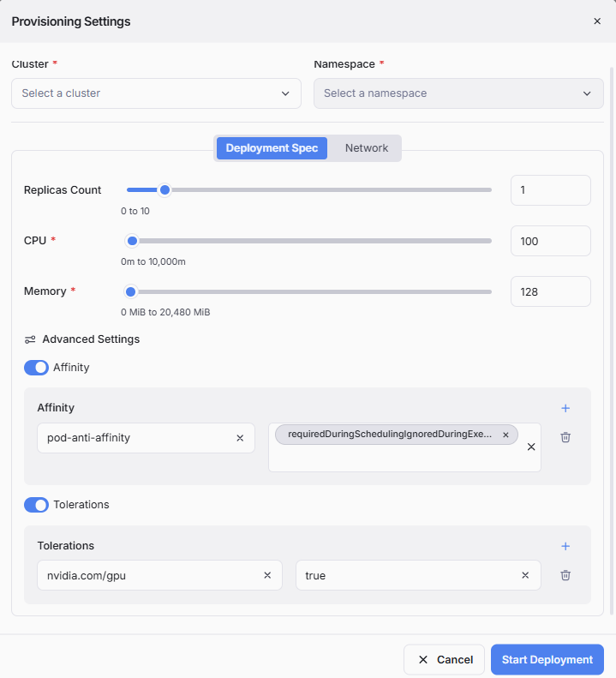616x678 pixels.
Task: Delete the nvidia.com/gpu toleration row
Action: click(565, 575)
